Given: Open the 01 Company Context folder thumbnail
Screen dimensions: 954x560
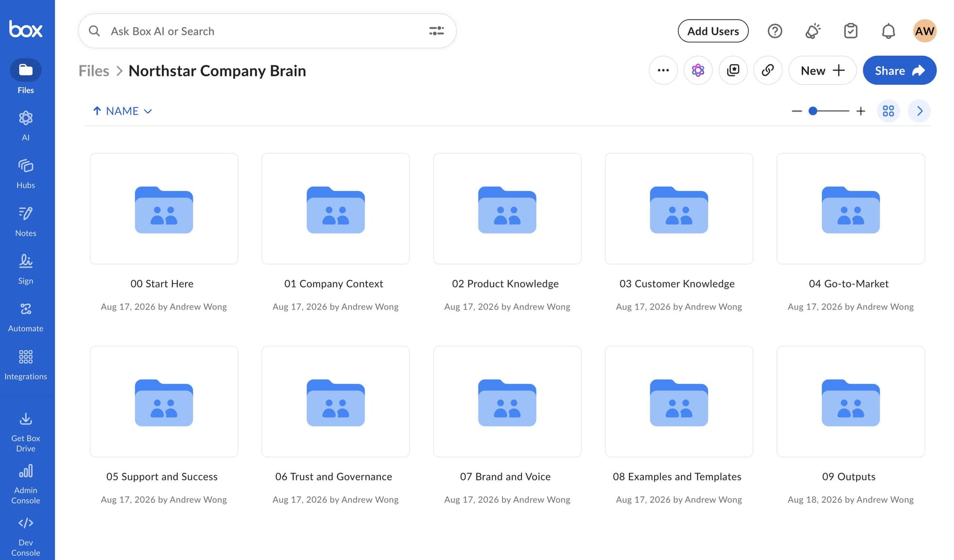Looking at the screenshot, I should pyautogui.click(x=335, y=209).
